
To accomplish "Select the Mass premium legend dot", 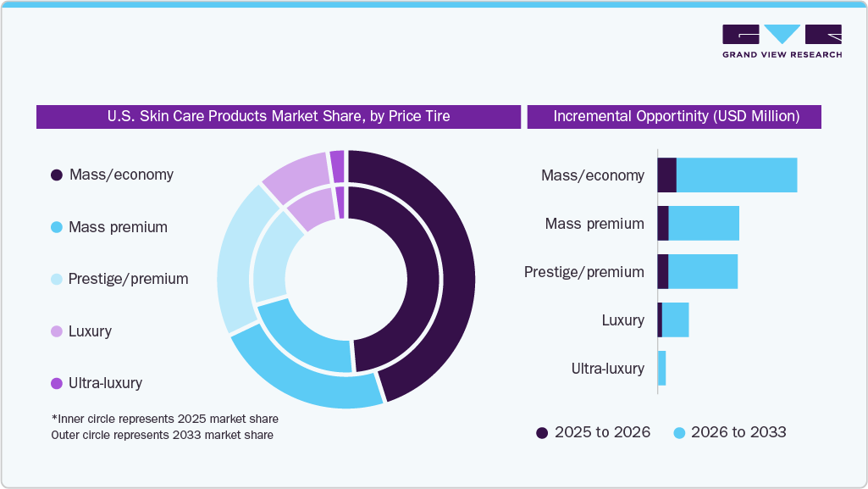I will pyautogui.click(x=56, y=227).
